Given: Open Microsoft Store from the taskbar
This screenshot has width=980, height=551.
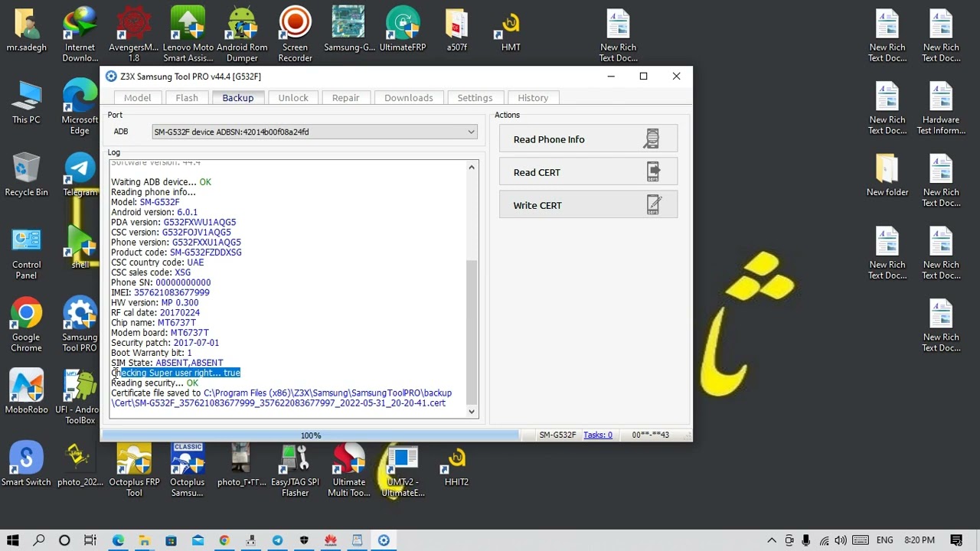Looking at the screenshot, I should (x=171, y=540).
